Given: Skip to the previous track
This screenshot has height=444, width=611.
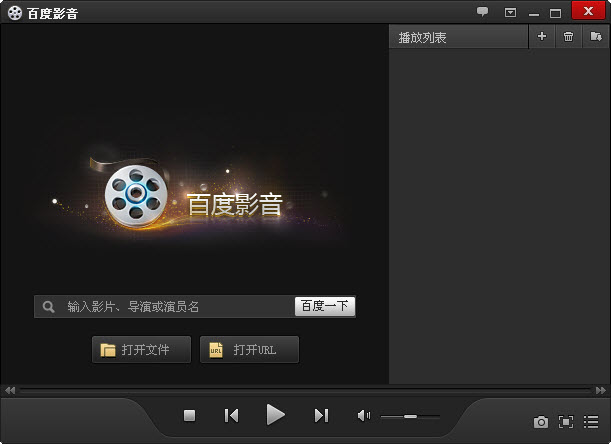Looking at the screenshot, I should [x=231, y=415].
